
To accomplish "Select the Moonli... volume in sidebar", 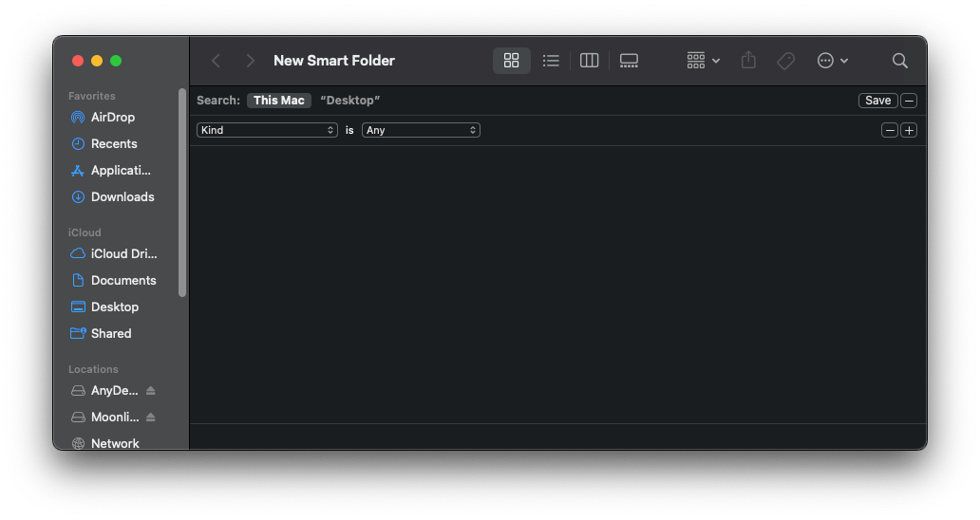I will point(105,417).
